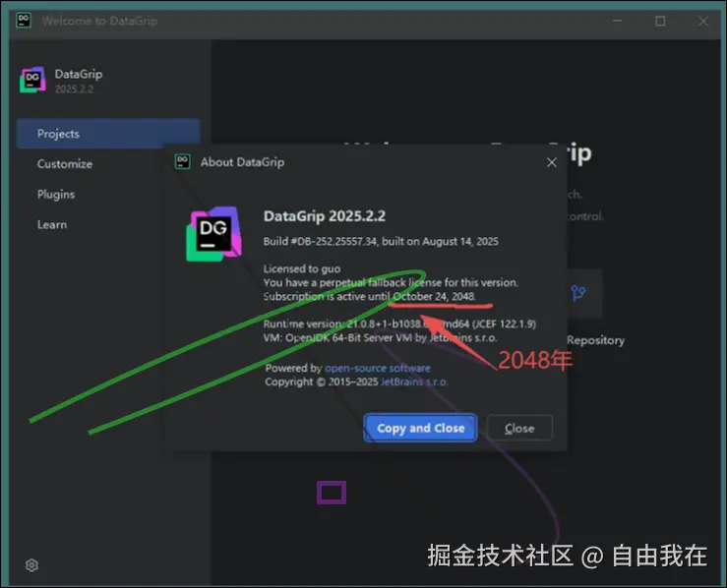Click the perpetual fallback license text

391,282
